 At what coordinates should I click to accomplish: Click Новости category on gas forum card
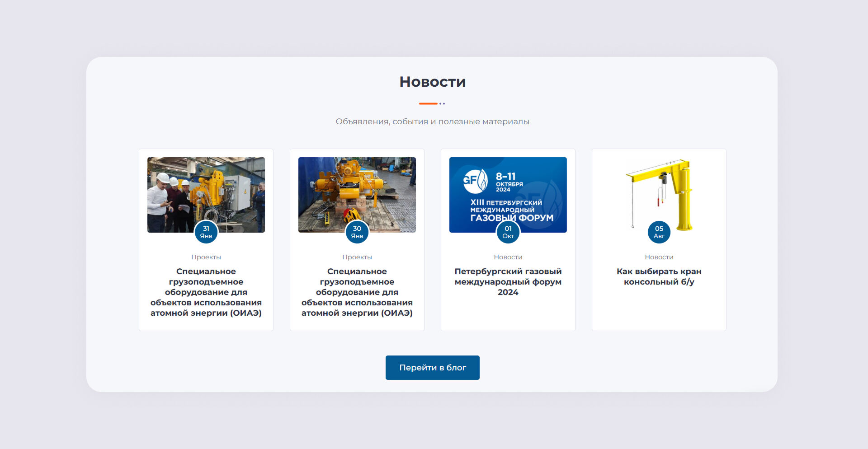pos(508,257)
